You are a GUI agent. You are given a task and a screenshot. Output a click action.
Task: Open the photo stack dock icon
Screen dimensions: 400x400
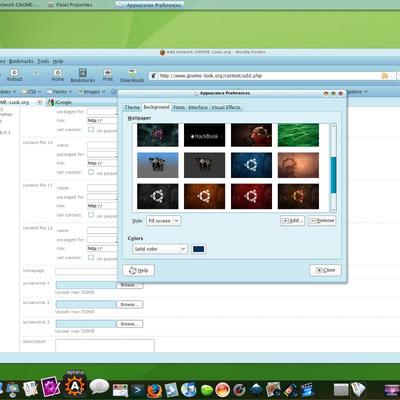pyautogui.click(x=273, y=389)
